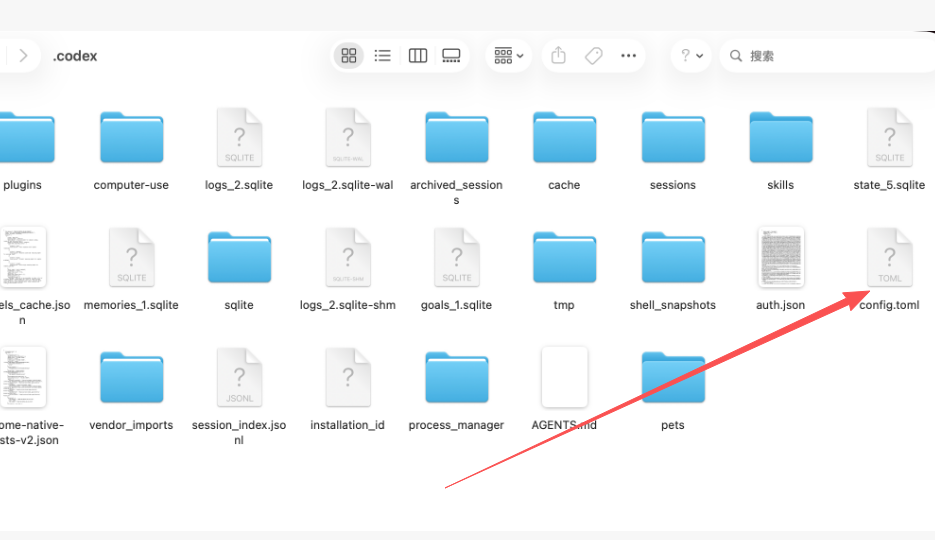Click the 'pets' folder name
The height and width of the screenshot is (540, 935).
pos(673,425)
